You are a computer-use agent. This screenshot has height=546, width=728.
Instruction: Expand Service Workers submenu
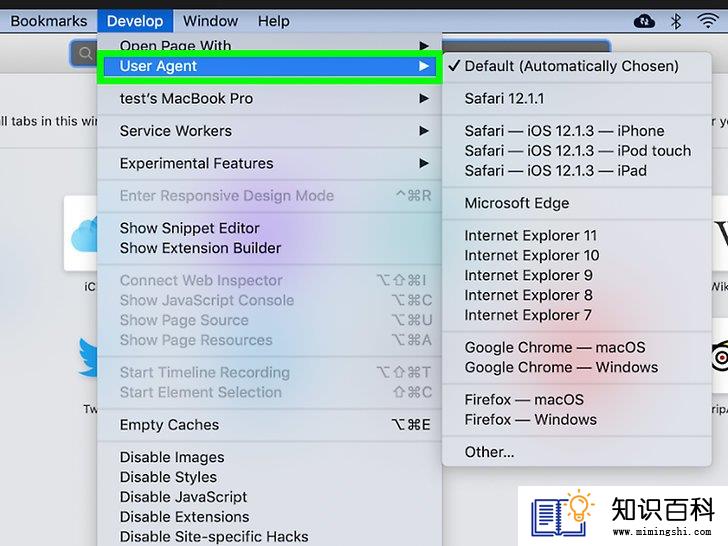coord(269,131)
